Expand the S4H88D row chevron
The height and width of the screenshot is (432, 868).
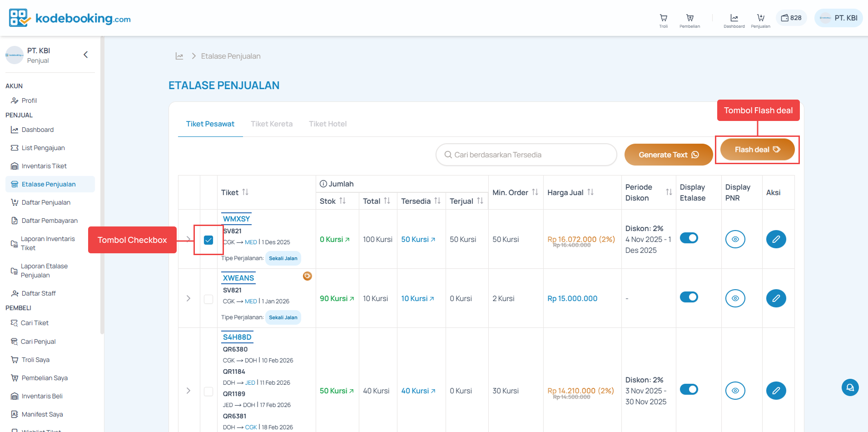tap(188, 391)
